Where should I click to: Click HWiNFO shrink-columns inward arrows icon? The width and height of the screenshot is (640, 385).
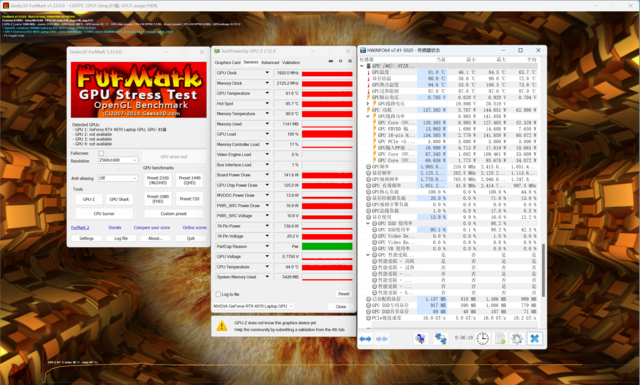[382, 339]
